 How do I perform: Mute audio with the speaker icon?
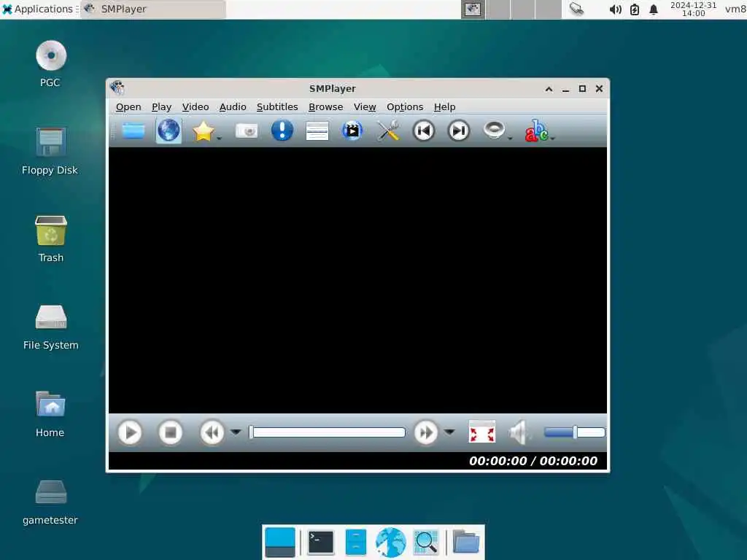click(518, 432)
